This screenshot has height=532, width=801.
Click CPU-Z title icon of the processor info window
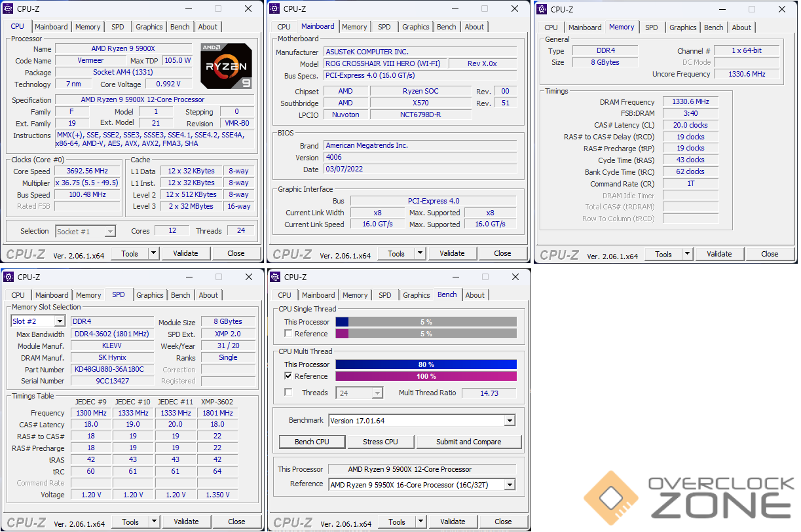tap(8, 9)
